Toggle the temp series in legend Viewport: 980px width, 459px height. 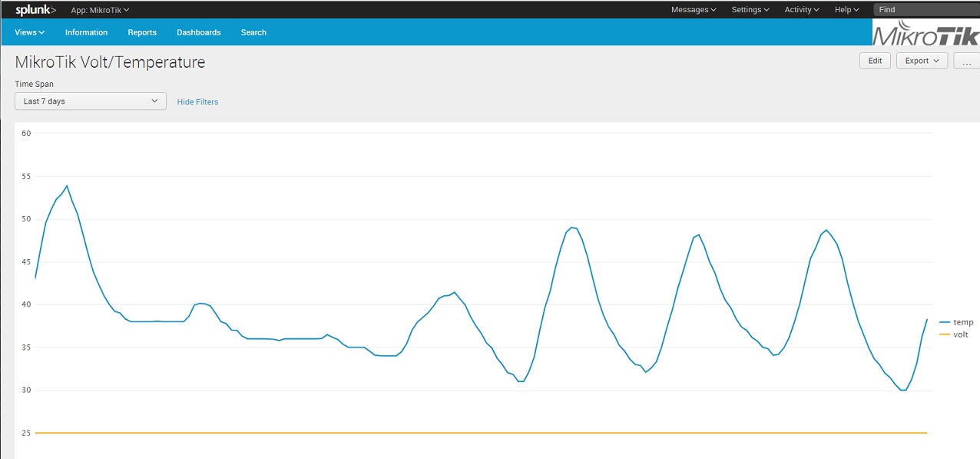956,322
